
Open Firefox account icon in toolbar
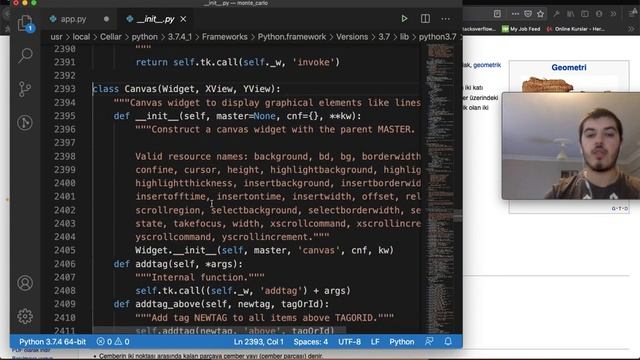(x=599, y=14)
